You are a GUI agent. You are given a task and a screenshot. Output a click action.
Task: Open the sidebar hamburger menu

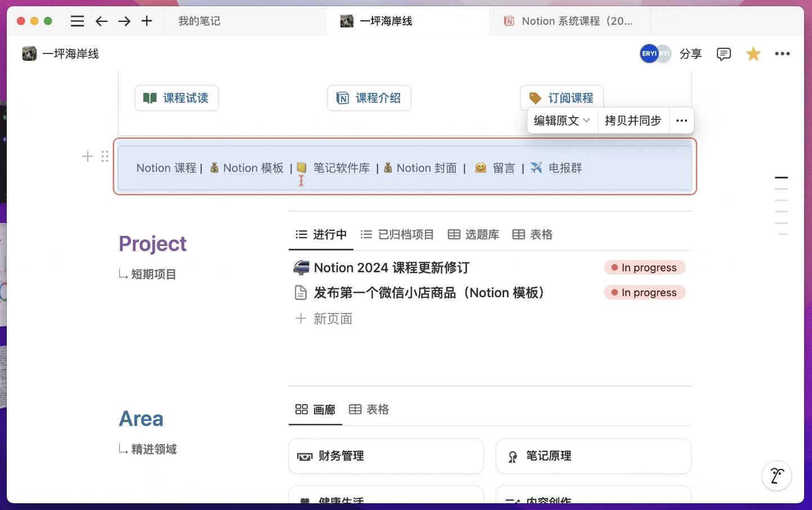tap(78, 21)
